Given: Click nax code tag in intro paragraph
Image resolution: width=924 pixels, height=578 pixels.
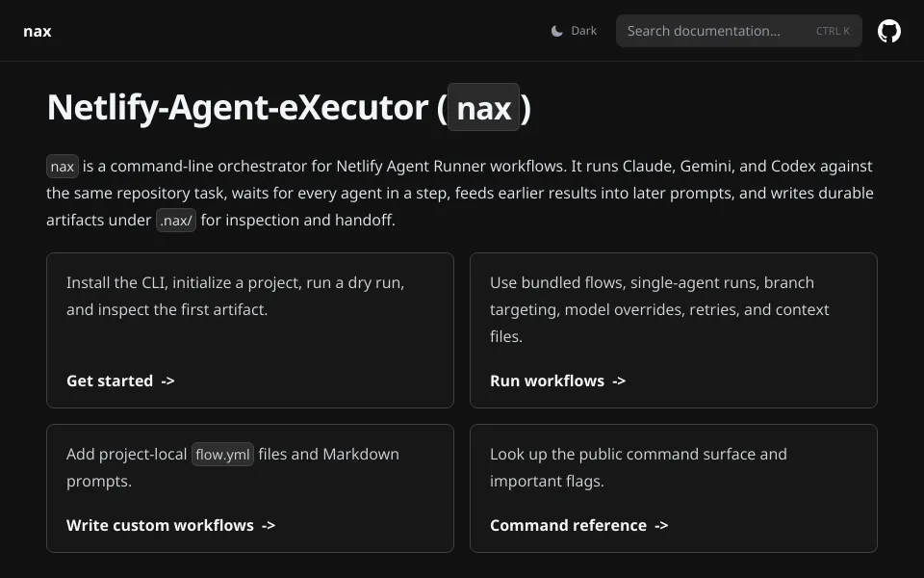Looking at the screenshot, I should 63,167.
